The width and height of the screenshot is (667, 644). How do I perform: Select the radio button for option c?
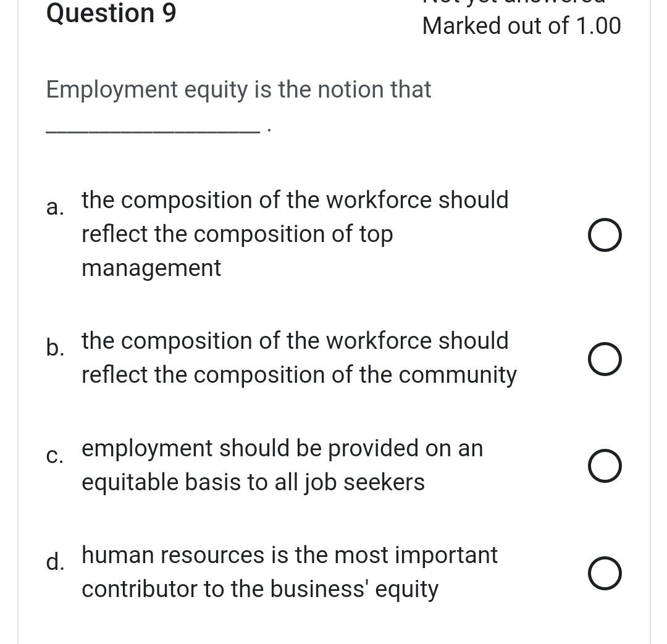tap(605, 466)
